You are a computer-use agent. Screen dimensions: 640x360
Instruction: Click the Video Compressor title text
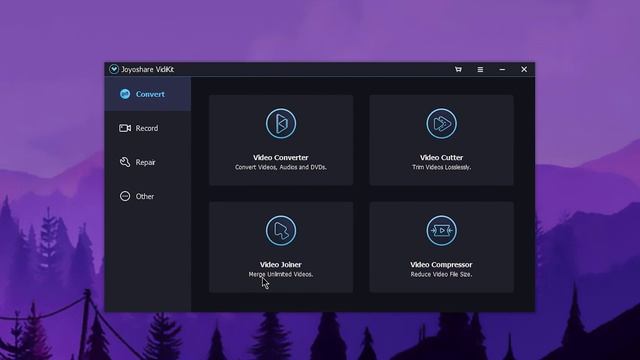[x=441, y=264]
